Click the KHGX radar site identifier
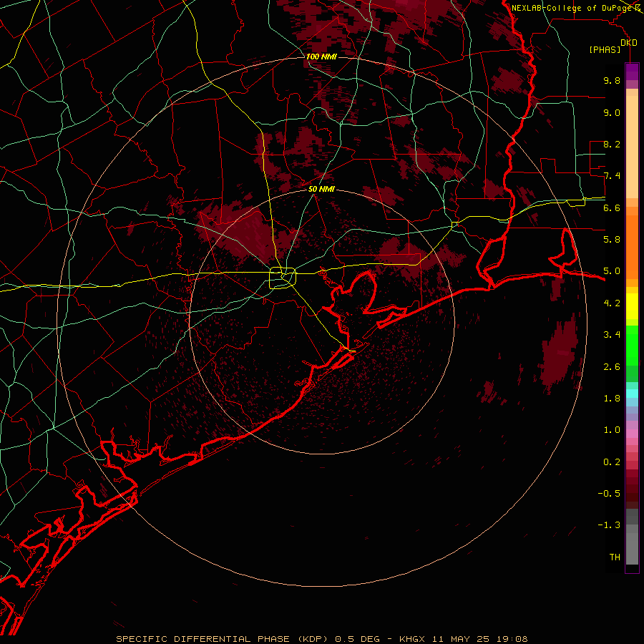 pyautogui.click(x=412, y=639)
